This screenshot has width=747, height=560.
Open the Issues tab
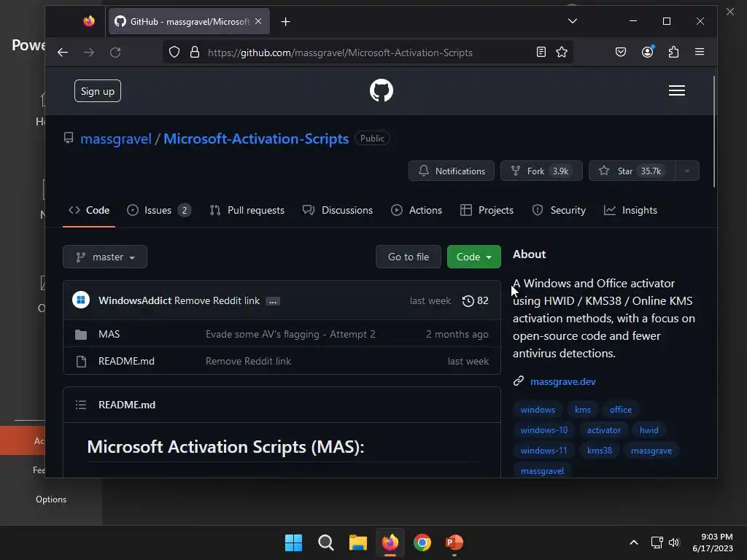159,210
